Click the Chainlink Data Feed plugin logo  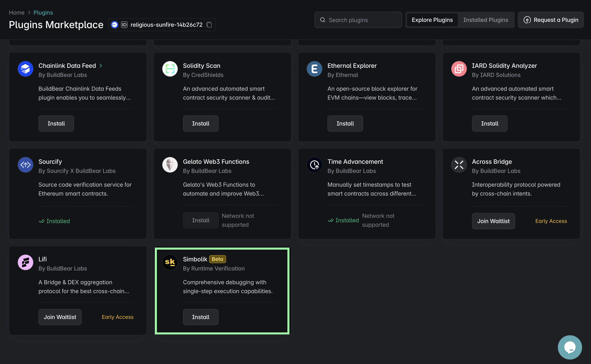click(x=25, y=69)
